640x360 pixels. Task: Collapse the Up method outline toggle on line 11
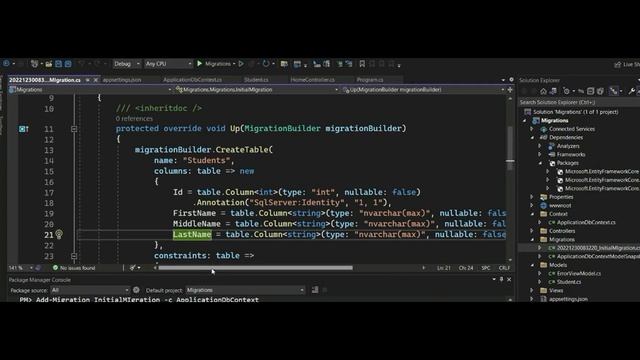click(74, 129)
